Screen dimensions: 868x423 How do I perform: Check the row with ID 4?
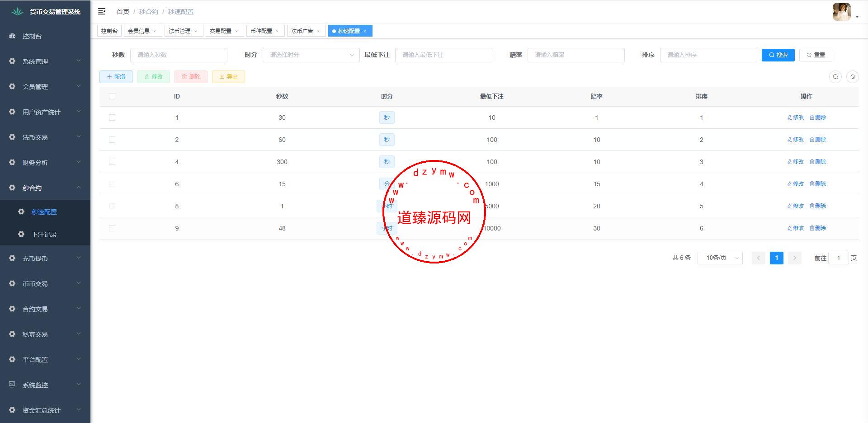112,162
